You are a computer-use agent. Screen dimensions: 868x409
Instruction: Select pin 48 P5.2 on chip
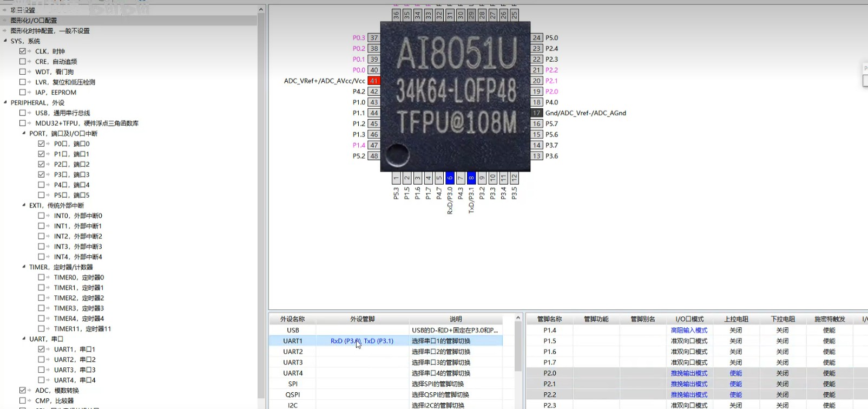[x=374, y=156]
